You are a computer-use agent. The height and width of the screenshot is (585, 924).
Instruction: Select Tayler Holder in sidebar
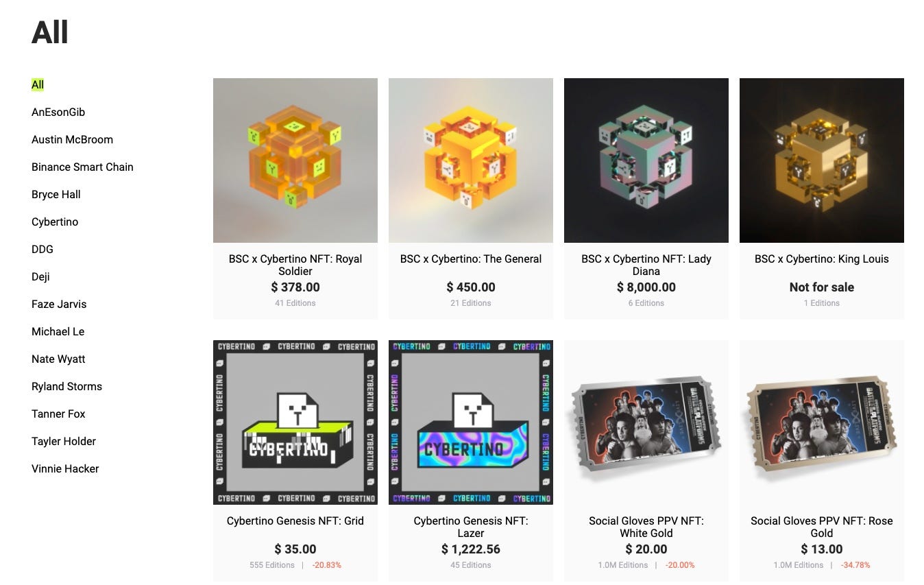[x=64, y=441]
